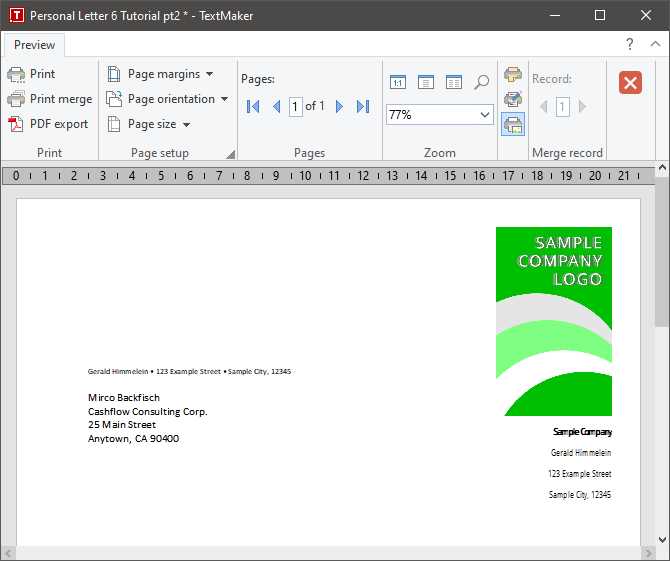Go to the first page
This screenshot has height=561, width=670.
[x=253, y=106]
